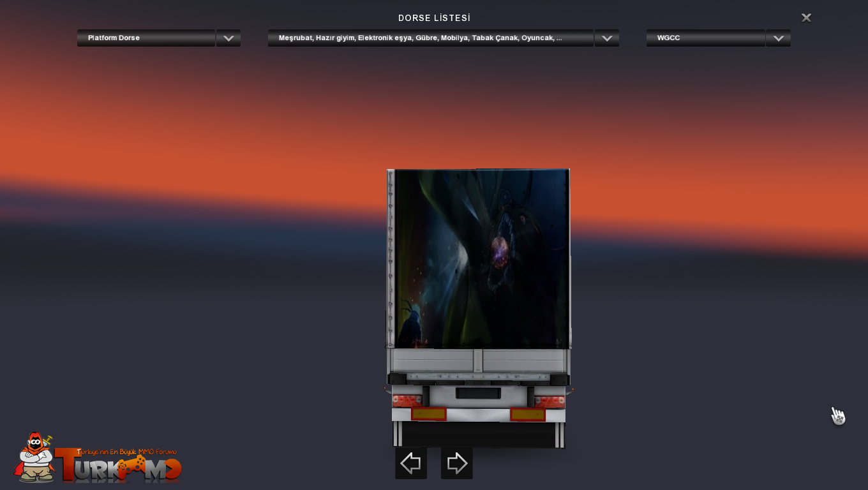Open the WGCC selection field

[x=706, y=38]
